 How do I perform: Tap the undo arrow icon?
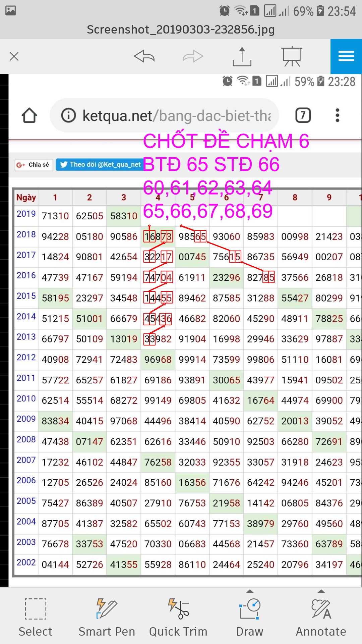[x=144, y=56]
